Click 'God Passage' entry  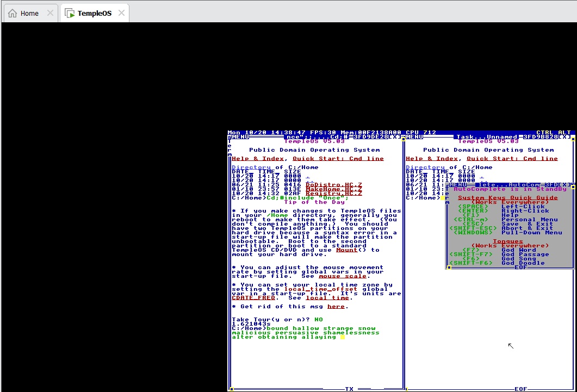tap(525, 254)
